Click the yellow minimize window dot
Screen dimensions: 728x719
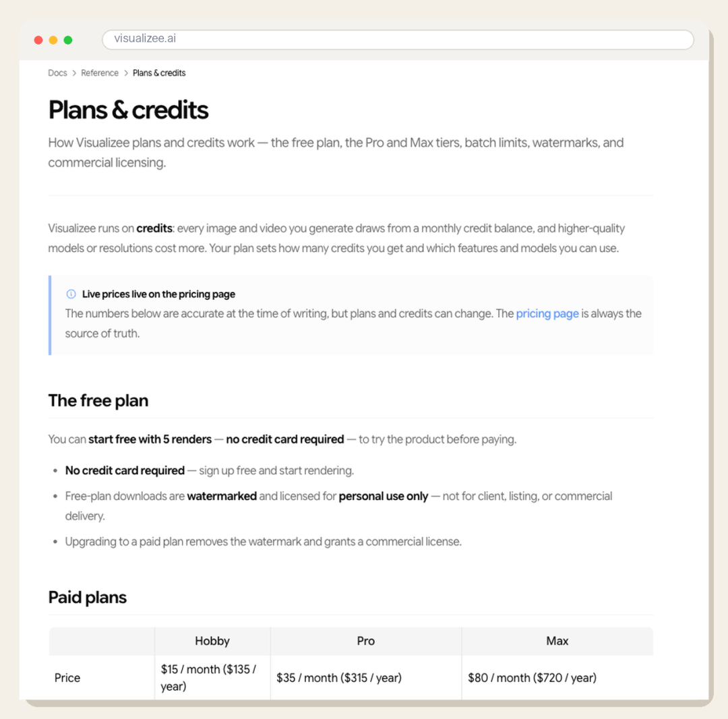(x=53, y=40)
